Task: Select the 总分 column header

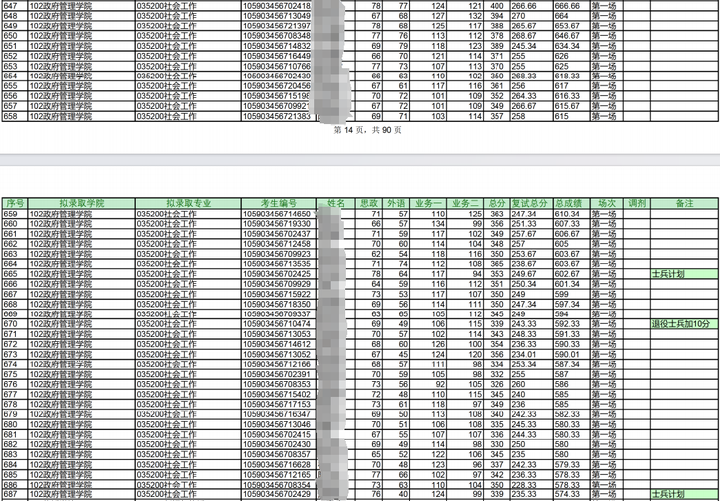Action: (496, 203)
